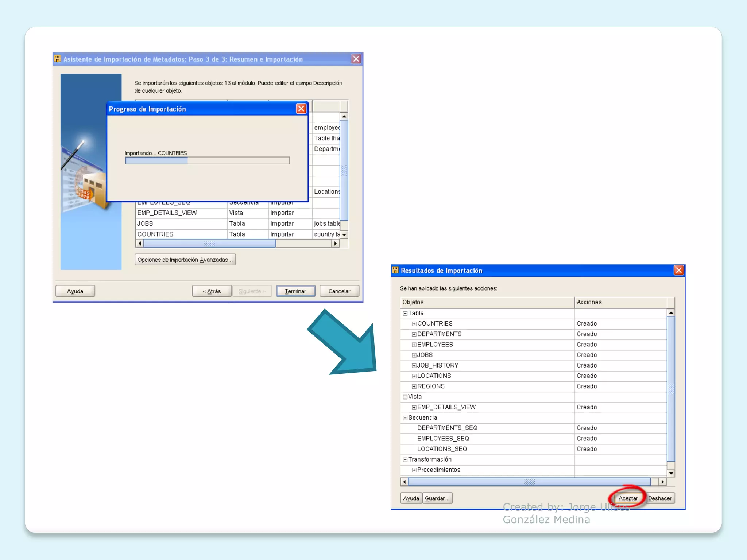Collapse the Secuencia group
The height and width of the screenshot is (560, 747).
click(x=405, y=418)
